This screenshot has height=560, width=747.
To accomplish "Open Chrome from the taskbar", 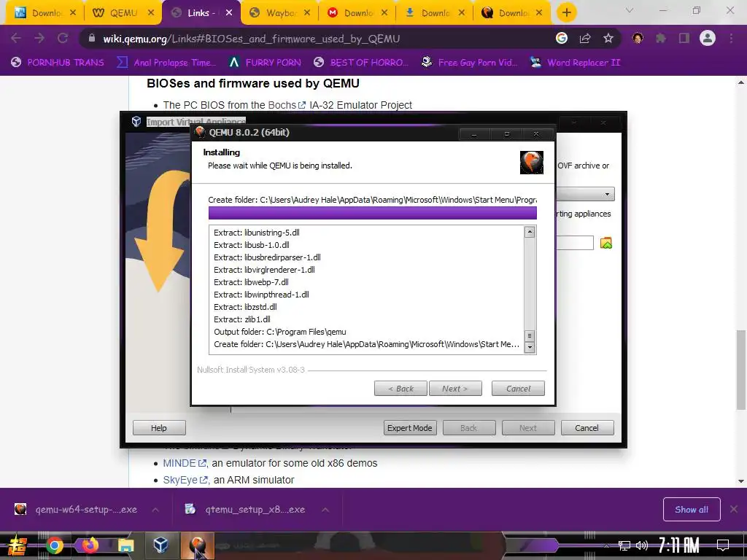I will pos(54,545).
